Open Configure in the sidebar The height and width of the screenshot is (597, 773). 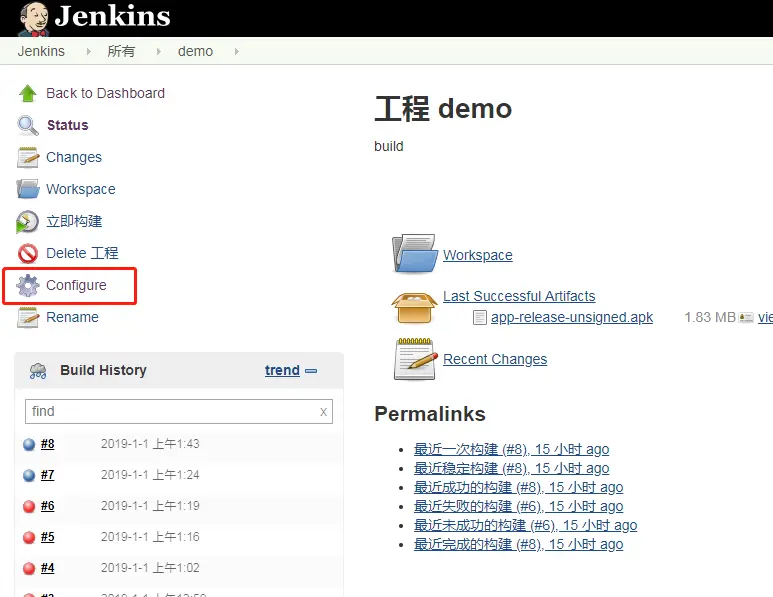coord(76,285)
